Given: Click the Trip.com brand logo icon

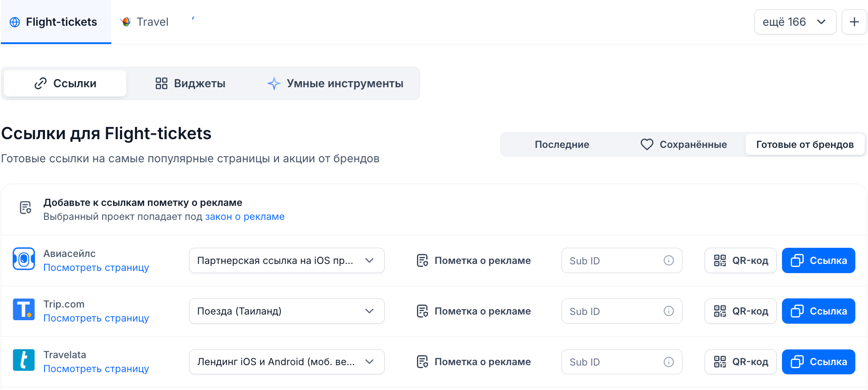Looking at the screenshot, I should (24, 310).
